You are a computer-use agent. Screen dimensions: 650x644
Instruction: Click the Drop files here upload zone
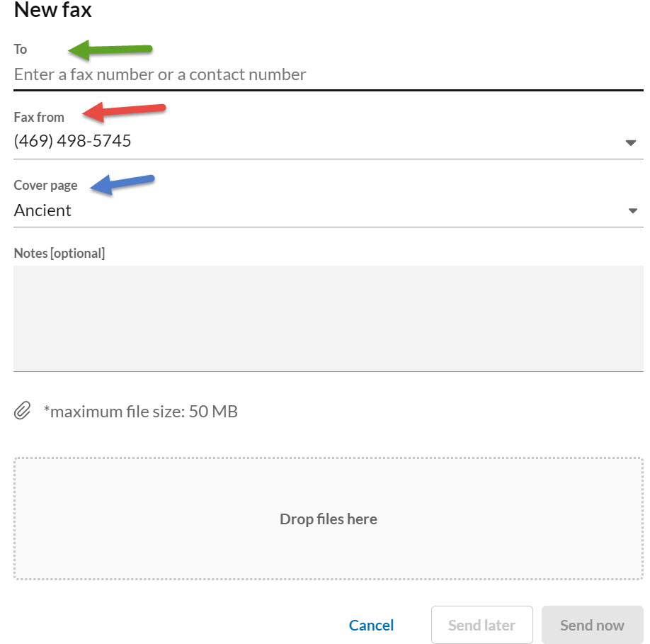[x=328, y=519]
